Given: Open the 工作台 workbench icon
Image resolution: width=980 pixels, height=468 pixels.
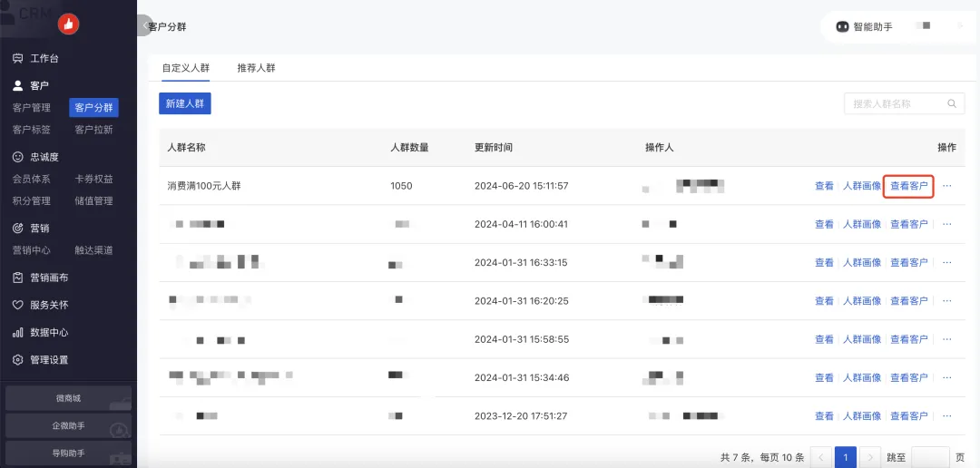Looking at the screenshot, I should tap(17, 59).
